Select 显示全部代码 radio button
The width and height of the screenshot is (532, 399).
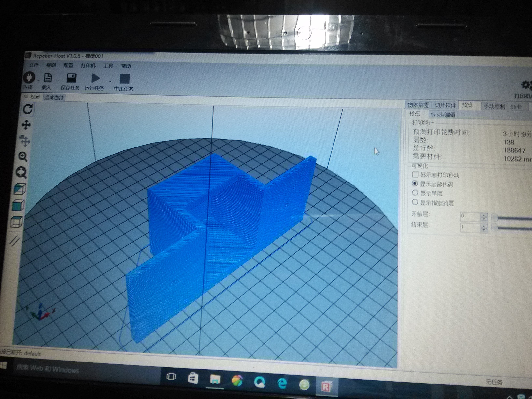415,184
